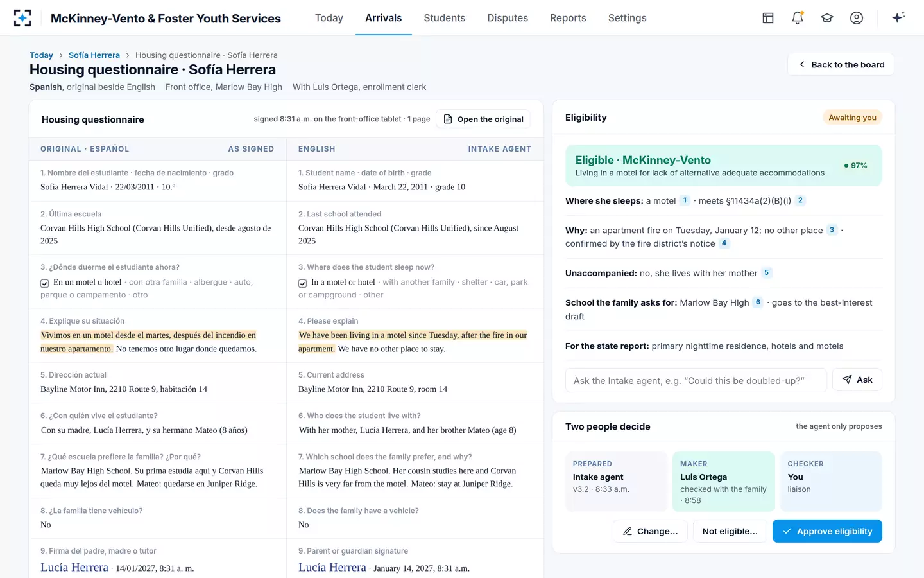This screenshot has height=578, width=924.
Task: Send question with the Ask button
Action: coord(857,380)
